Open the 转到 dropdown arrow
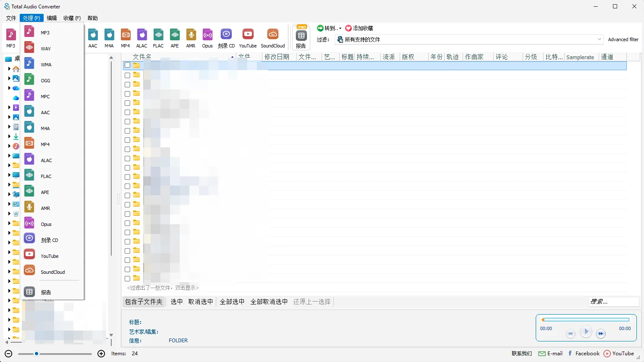The height and width of the screenshot is (362, 644). (x=340, y=29)
